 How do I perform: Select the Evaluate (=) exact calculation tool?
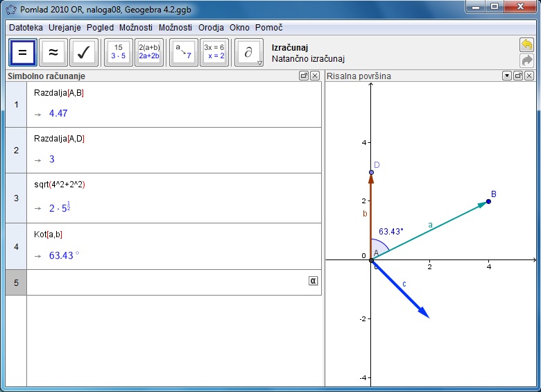pyautogui.click(x=22, y=52)
